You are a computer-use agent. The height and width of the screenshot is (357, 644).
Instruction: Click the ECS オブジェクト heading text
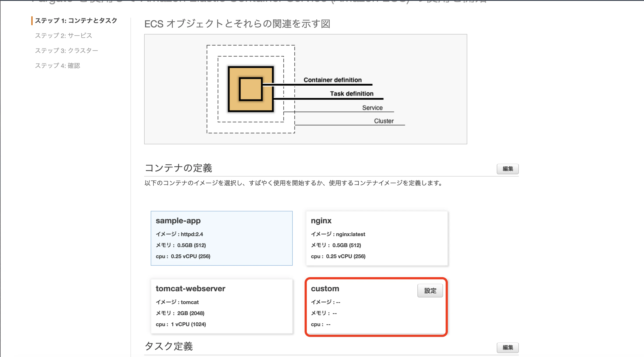point(237,24)
